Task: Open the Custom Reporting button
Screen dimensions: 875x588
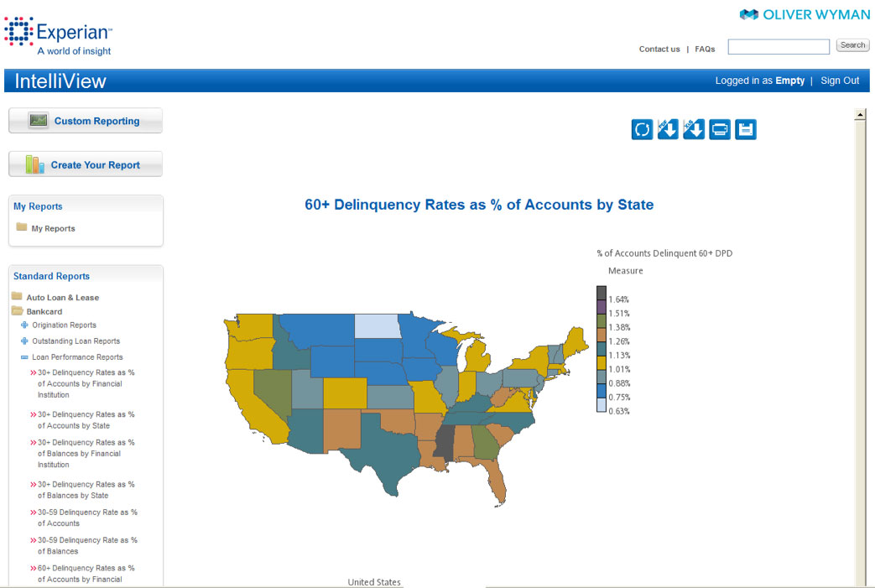Action: point(86,121)
